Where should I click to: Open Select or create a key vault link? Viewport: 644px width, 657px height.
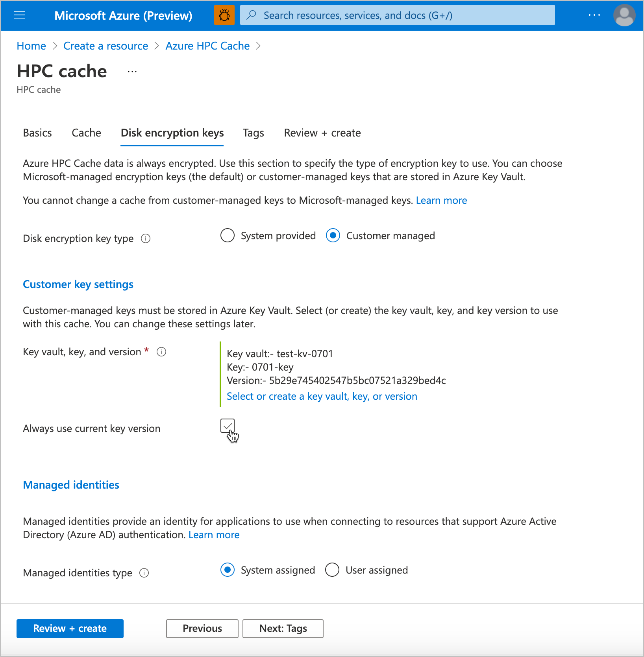[x=322, y=396]
